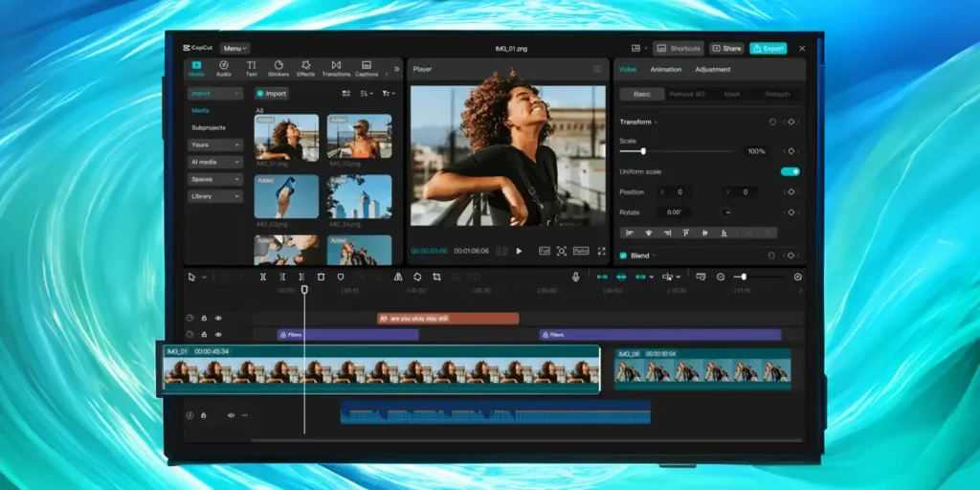Toggle the main track magnet snapping icon
The image size is (980, 490).
tap(602, 277)
